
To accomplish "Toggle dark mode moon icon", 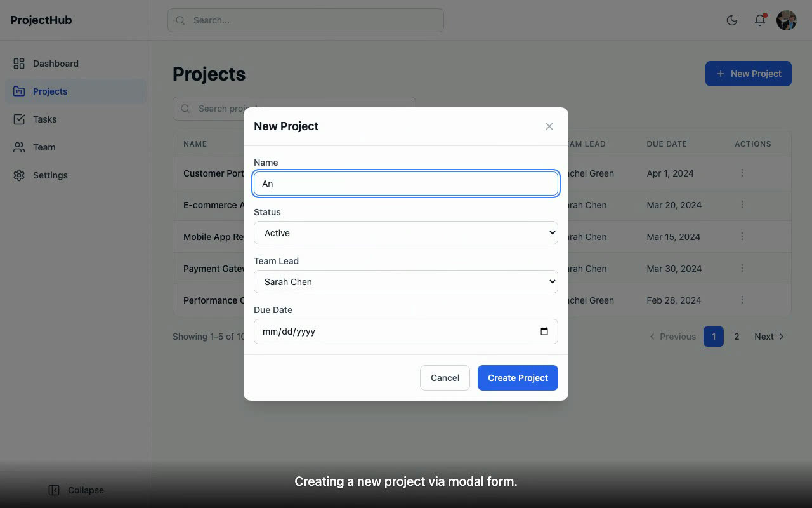I will [732, 20].
